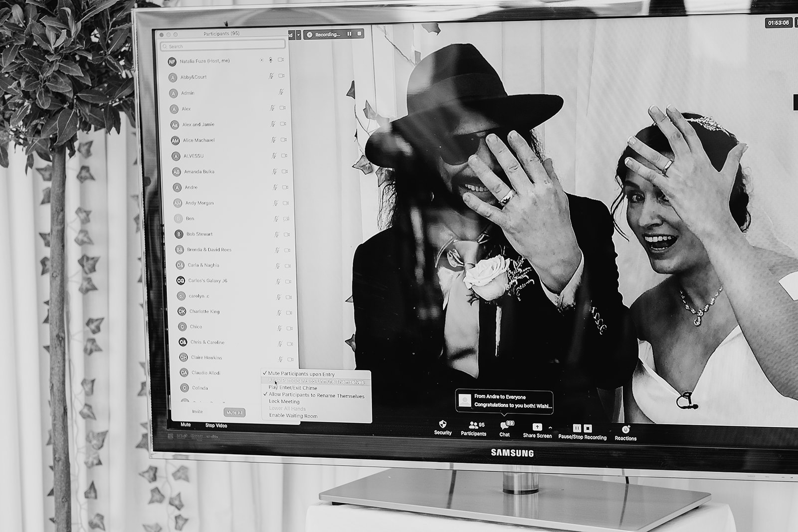The image size is (798, 532).
Task: Select Allow Participants to Unmute Themselves
Action: [x=316, y=381]
